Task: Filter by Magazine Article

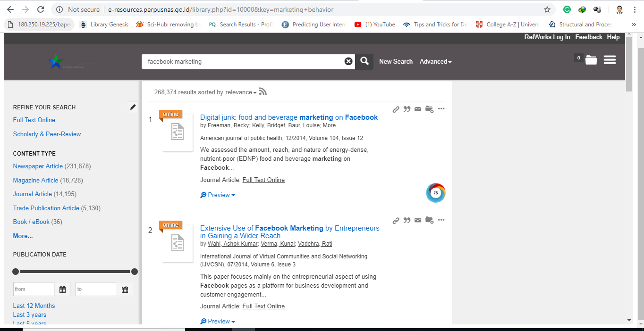Action: pos(35,180)
